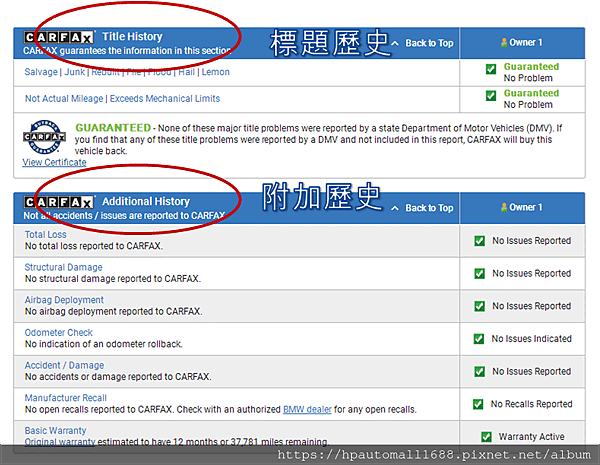The height and width of the screenshot is (465, 600).
Task: Click the green checkmark for Not Actual Mileage row
Action: (491, 95)
